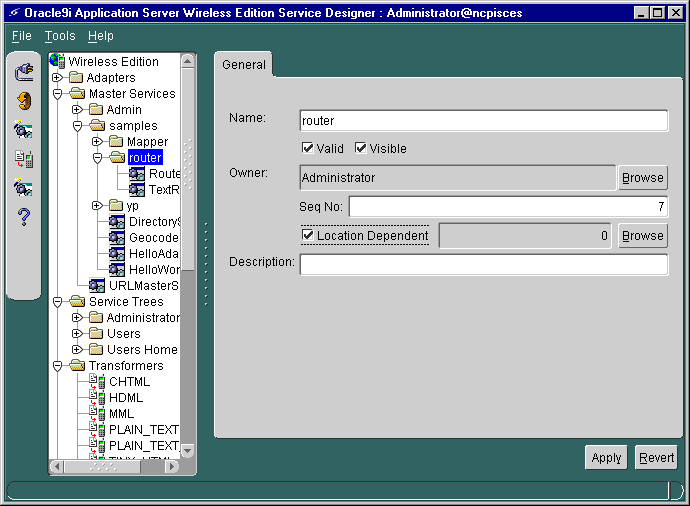The width and height of the screenshot is (690, 506).
Task: Toggle the Location Dependent checkbox
Action: 308,235
